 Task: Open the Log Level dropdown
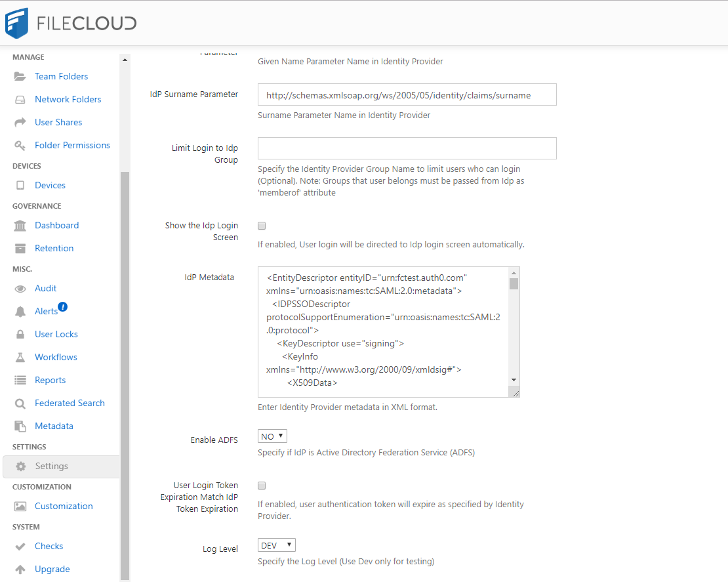pos(276,545)
